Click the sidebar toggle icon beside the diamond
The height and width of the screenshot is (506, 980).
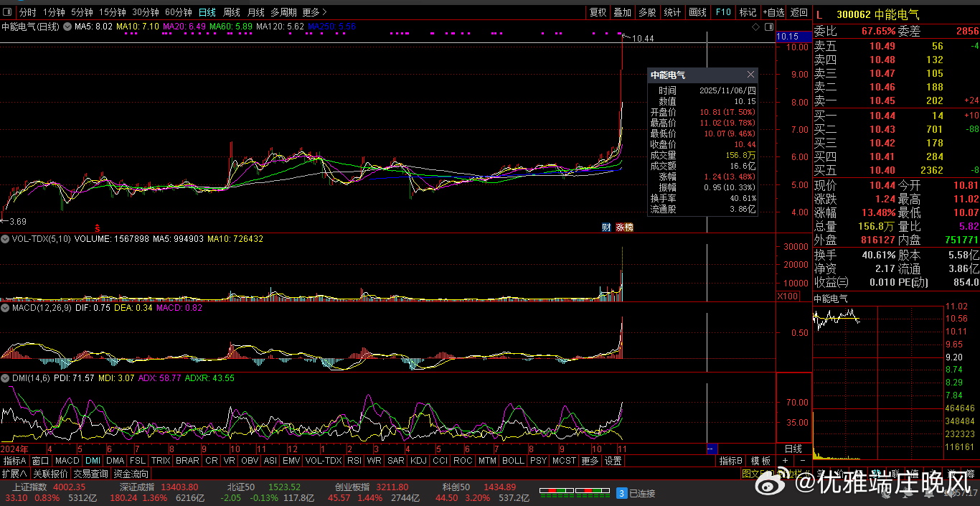(x=769, y=27)
